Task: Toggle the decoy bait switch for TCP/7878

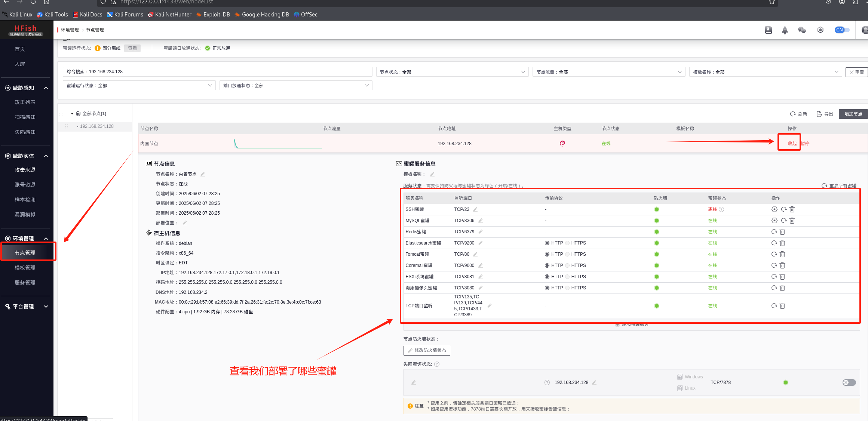Action: (849, 382)
